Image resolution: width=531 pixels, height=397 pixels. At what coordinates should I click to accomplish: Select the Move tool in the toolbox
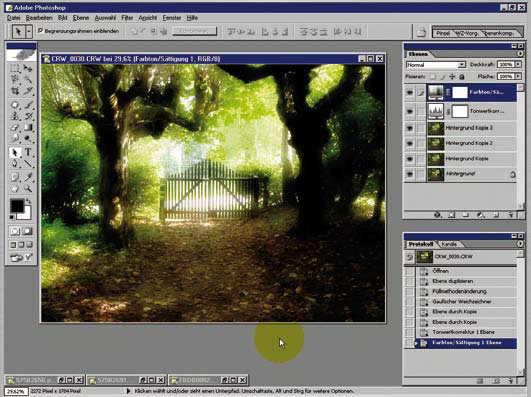click(x=28, y=69)
